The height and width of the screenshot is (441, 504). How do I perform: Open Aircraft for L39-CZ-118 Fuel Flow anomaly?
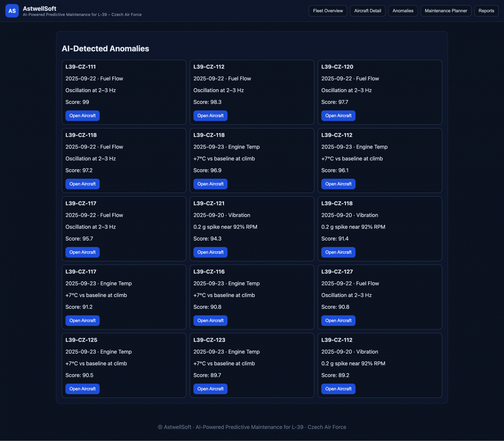point(82,184)
